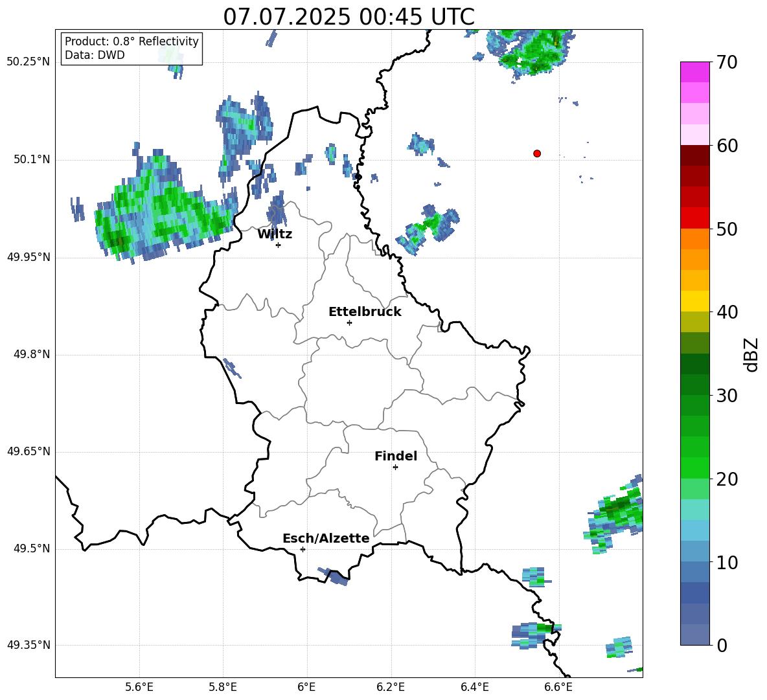
Task: Click the 6°E longitude label
Action: pyautogui.click(x=306, y=687)
